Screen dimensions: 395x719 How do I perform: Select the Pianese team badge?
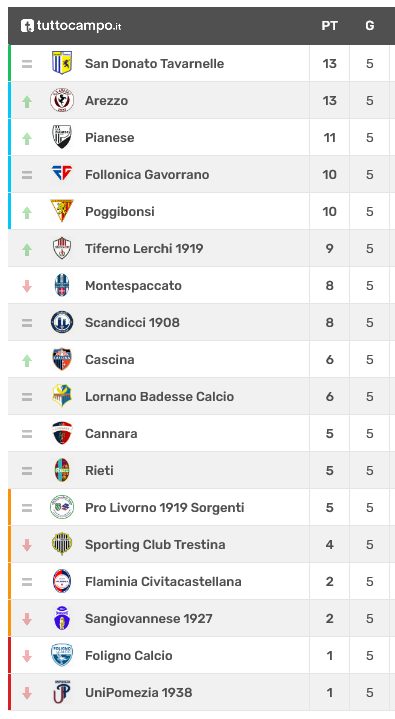tap(62, 137)
